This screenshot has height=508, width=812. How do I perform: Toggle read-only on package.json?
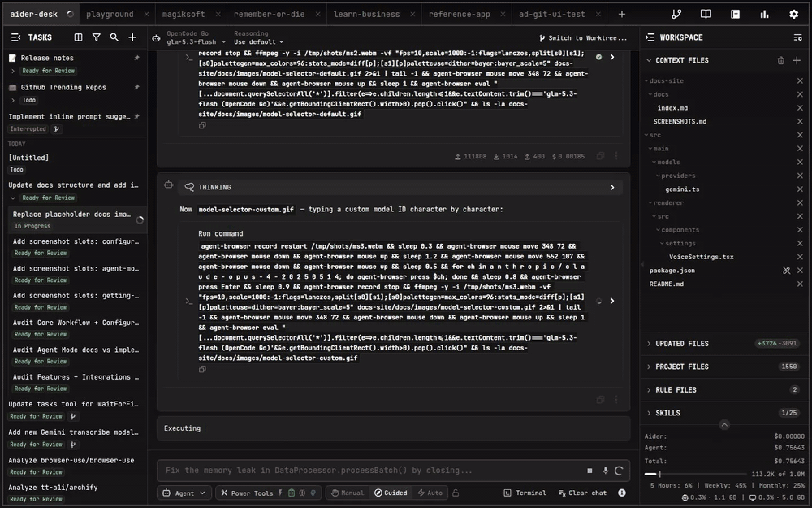(x=786, y=271)
